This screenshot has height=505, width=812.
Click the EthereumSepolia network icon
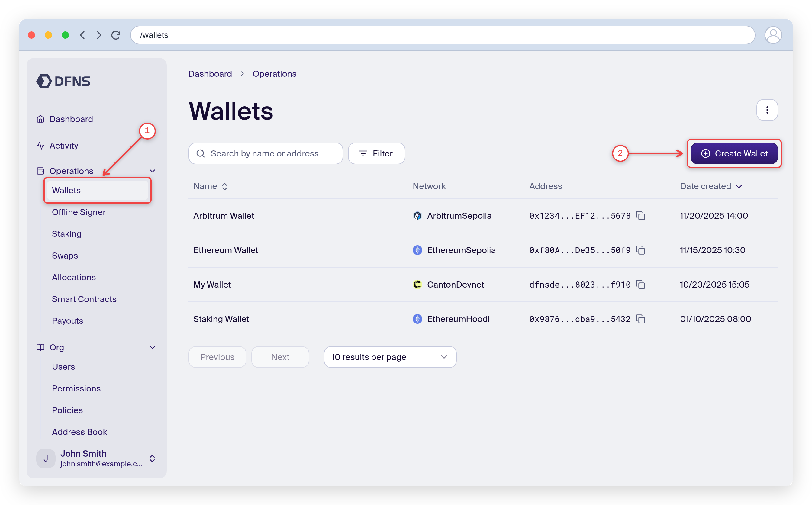tap(417, 250)
